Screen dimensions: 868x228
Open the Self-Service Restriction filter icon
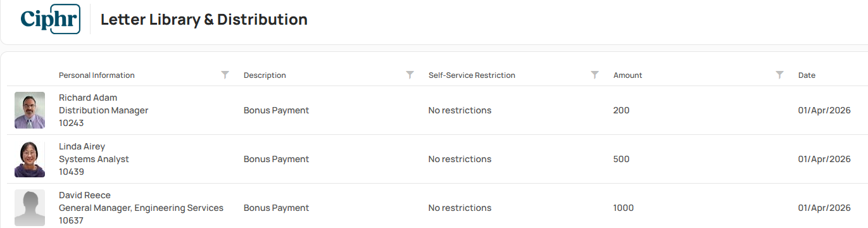pyautogui.click(x=594, y=75)
